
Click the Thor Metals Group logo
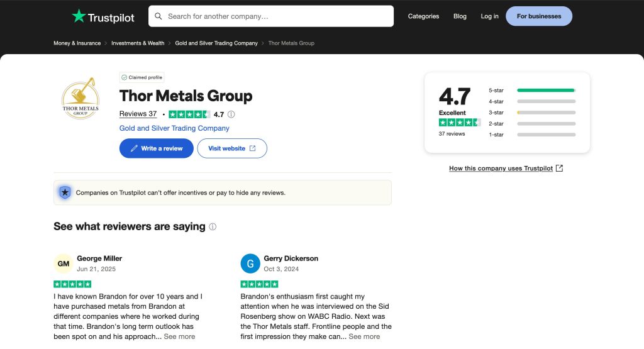tap(80, 99)
